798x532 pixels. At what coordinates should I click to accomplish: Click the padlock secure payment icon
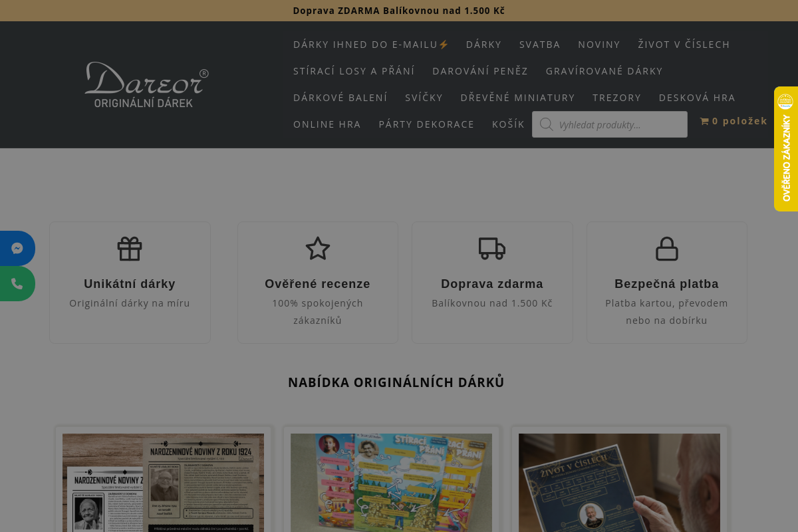[x=667, y=249]
